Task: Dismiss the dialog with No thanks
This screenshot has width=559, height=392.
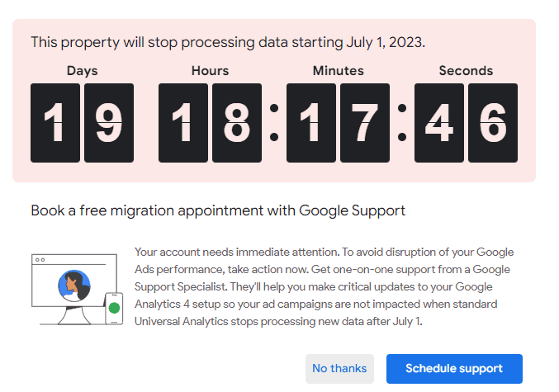Action: [x=339, y=369]
